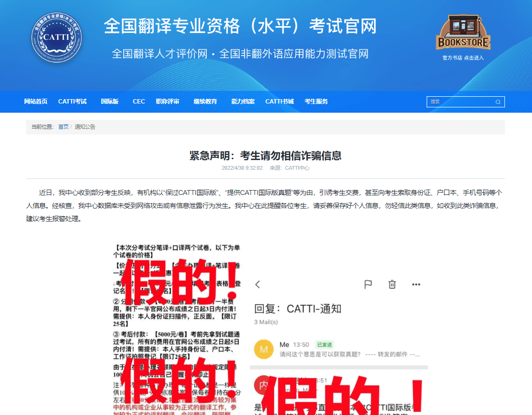Image resolution: width=532 pixels, height=415 pixels.
Task: Open 能力档案 menu item
Action: [243, 102]
